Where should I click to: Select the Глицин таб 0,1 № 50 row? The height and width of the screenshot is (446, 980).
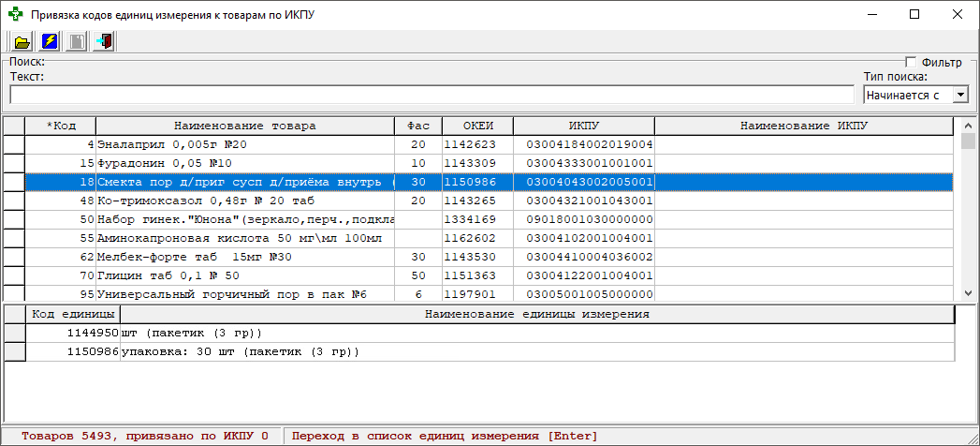click(245, 276)
